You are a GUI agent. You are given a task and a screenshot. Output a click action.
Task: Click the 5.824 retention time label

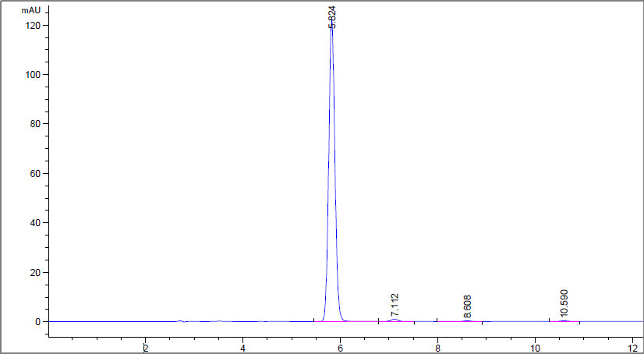332,17
